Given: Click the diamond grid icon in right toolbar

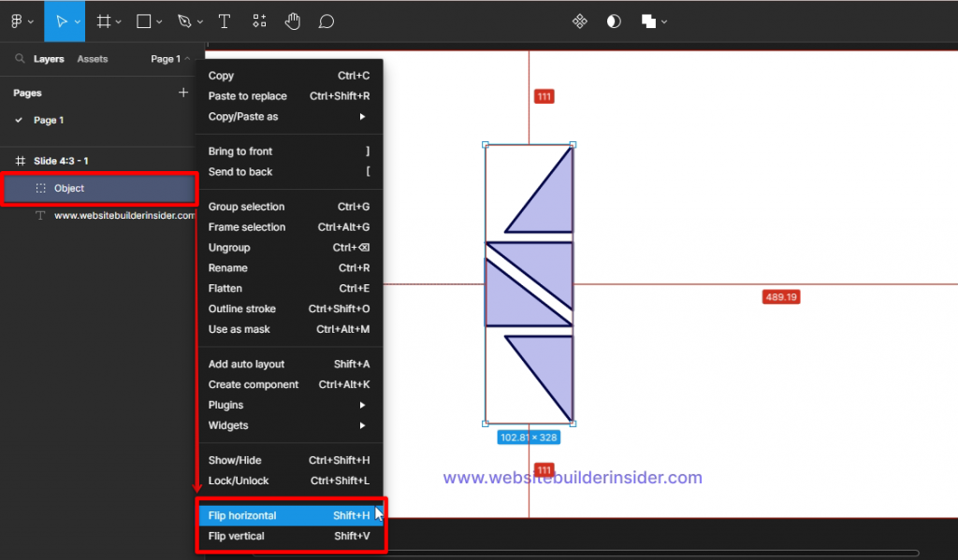Looking at the screenshot, I should point(580,21).
